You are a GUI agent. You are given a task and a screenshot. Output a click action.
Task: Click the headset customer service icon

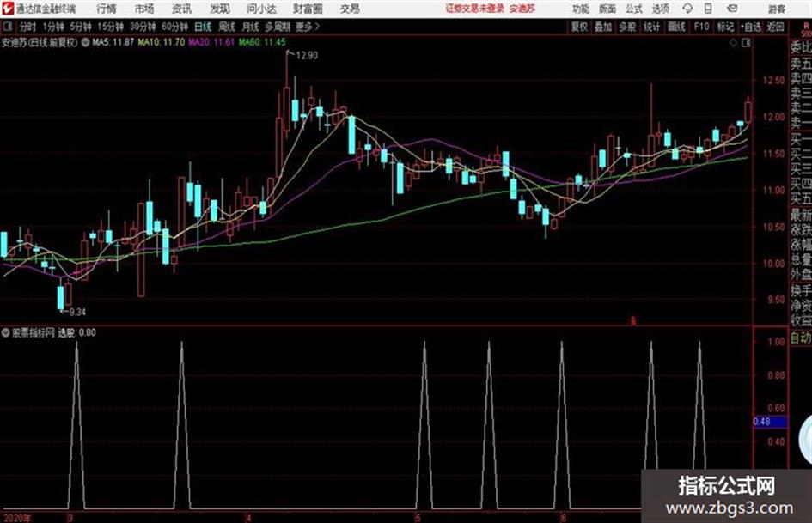click(x=687, y=9)
